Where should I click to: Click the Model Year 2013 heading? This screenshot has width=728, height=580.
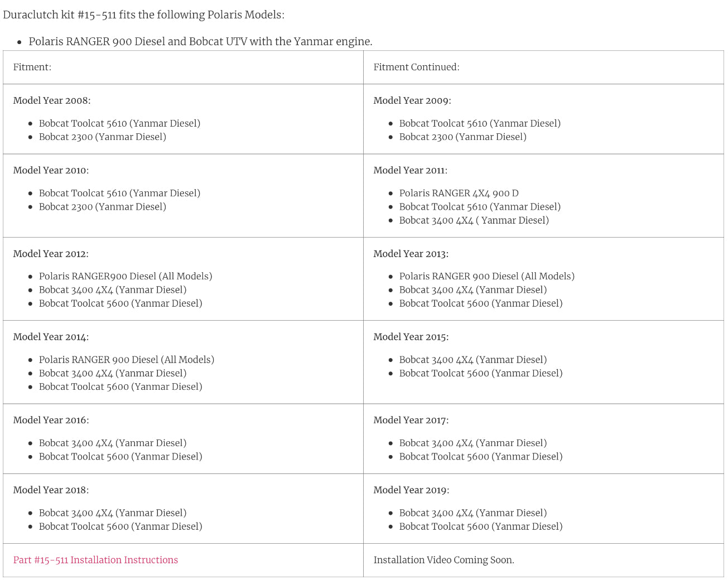tap(411, 254)
